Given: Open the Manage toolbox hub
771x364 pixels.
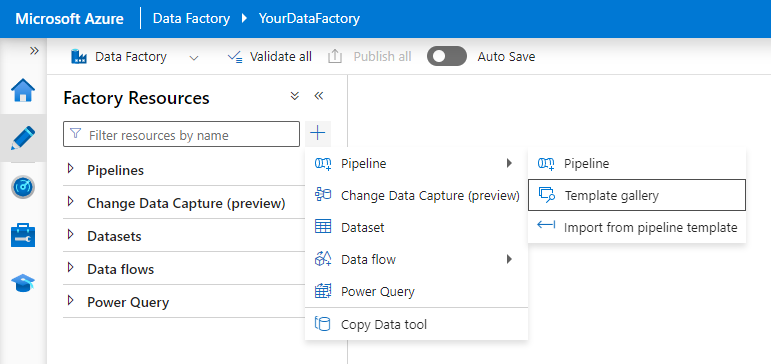Looking at the screenshot, I should tap(23, 235).
